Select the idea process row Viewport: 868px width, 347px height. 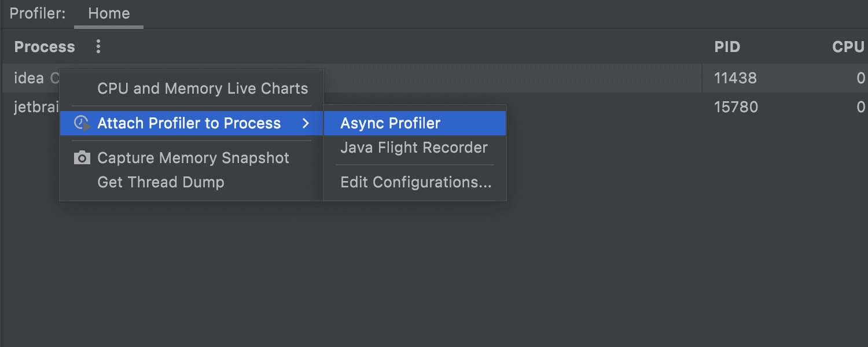tap(434, 78)
